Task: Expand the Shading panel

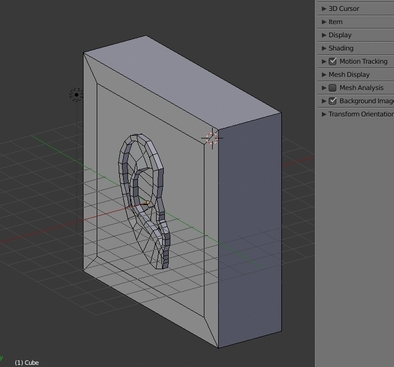Action: tap(324, 48)
